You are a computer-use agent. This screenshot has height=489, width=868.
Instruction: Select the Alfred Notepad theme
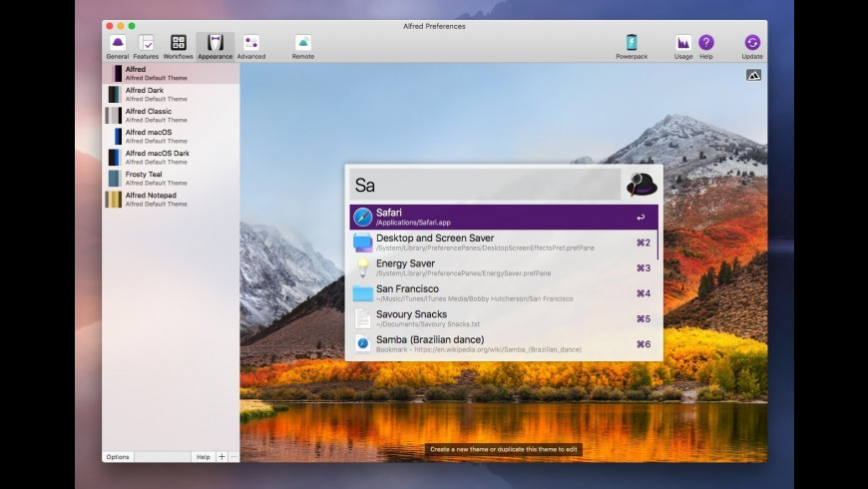(x=150, y=199)
